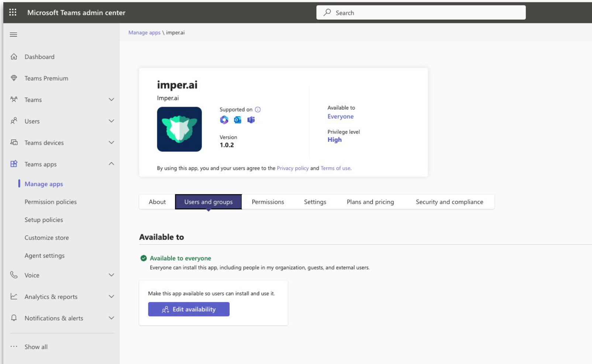Click the Supported on info icon
This screenshot has height=364, width=592.
click(258, 109)
